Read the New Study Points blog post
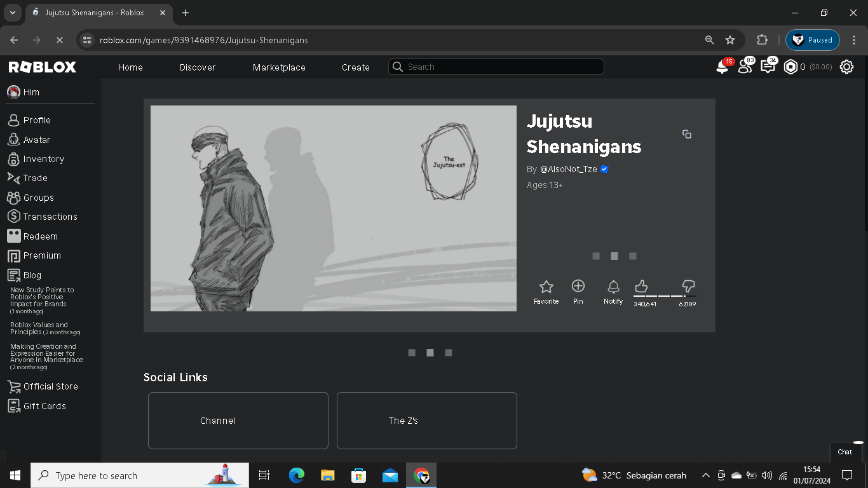The width and height of the screenshot is (868, 488). (x=42, y=301)
